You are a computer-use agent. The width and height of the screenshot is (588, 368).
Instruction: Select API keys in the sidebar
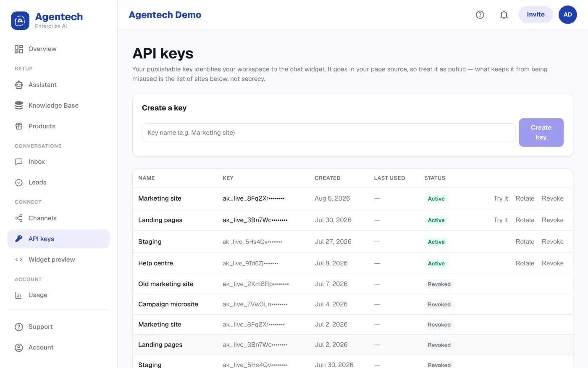59,239
